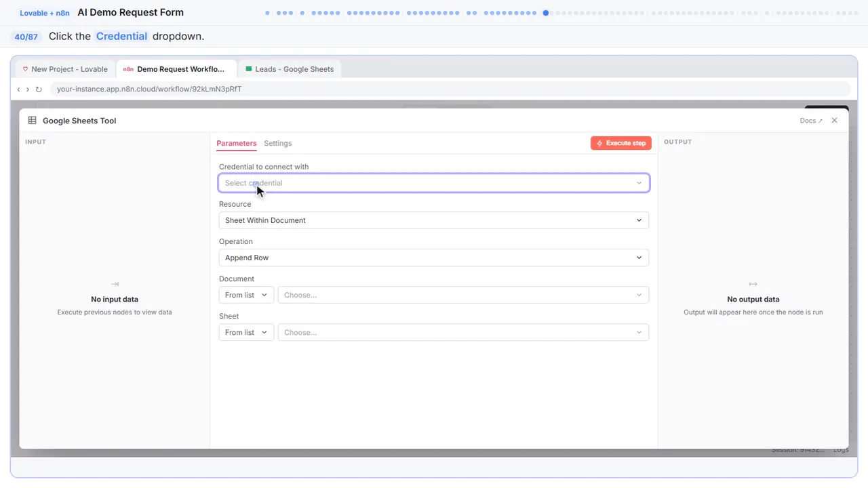The height and width of the screenshot is (488, 868).
Task: Open the Document From list mode selector
Action: (x=247, y=295)
